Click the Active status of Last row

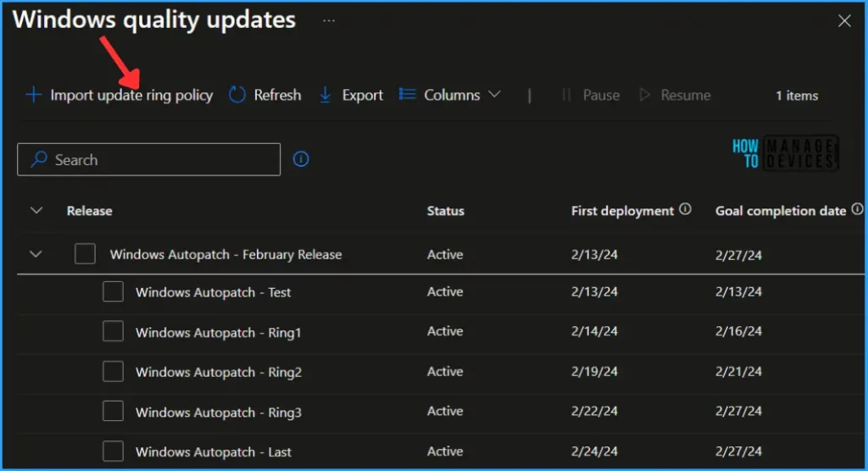click(x=445, y=451)
